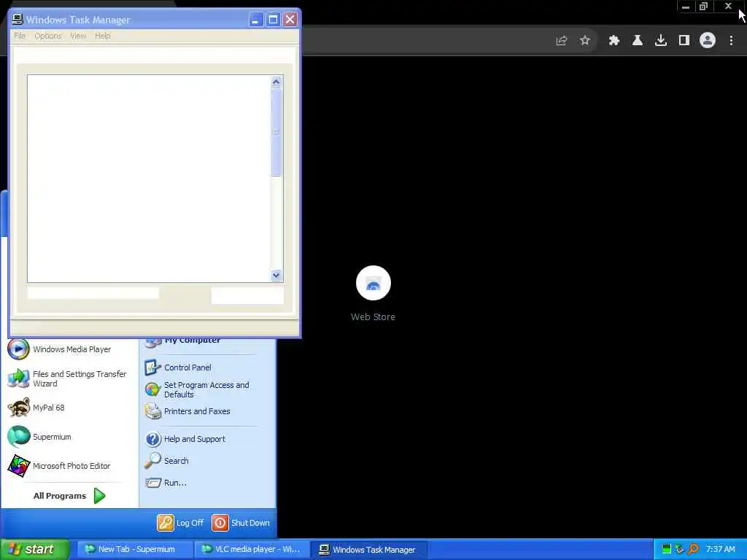Screen dimensions: 747x560
Task: Open the View menu in Task Manager
Action: pyautogui.click(x=78, y=36)
